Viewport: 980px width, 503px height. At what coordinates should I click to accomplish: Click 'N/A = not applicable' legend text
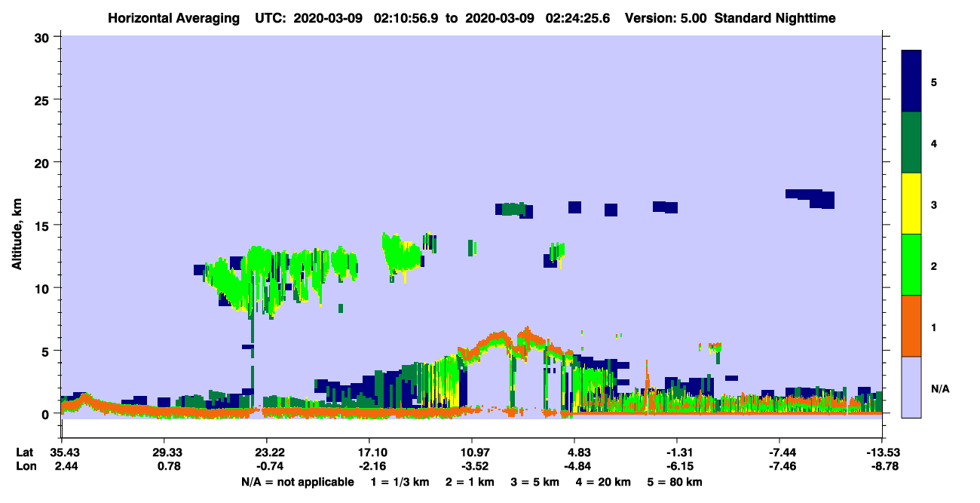point(297,482)
